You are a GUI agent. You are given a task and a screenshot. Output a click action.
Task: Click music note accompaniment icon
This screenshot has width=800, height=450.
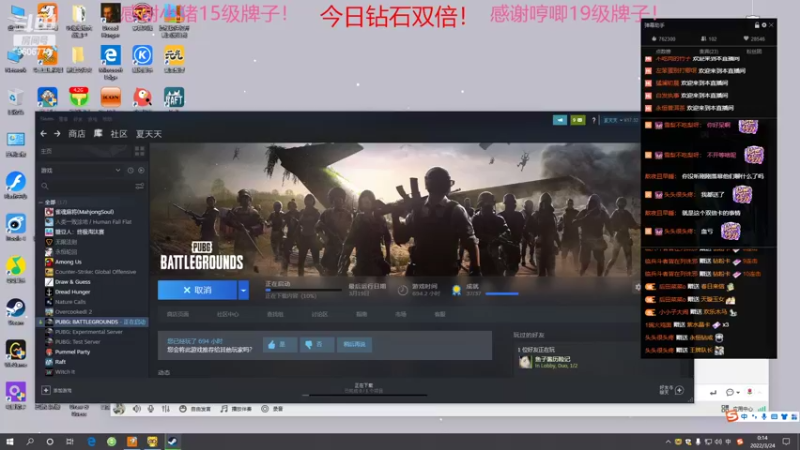[224, 409]
